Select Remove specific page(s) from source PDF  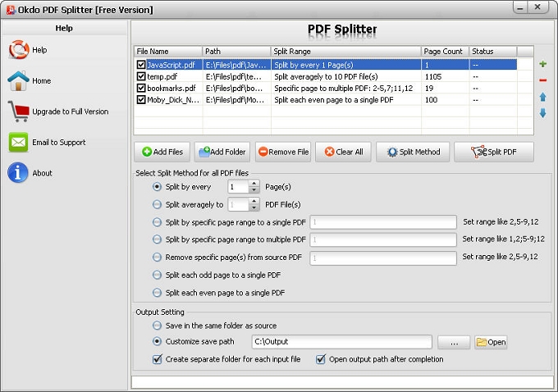click(x=157, y=258)
